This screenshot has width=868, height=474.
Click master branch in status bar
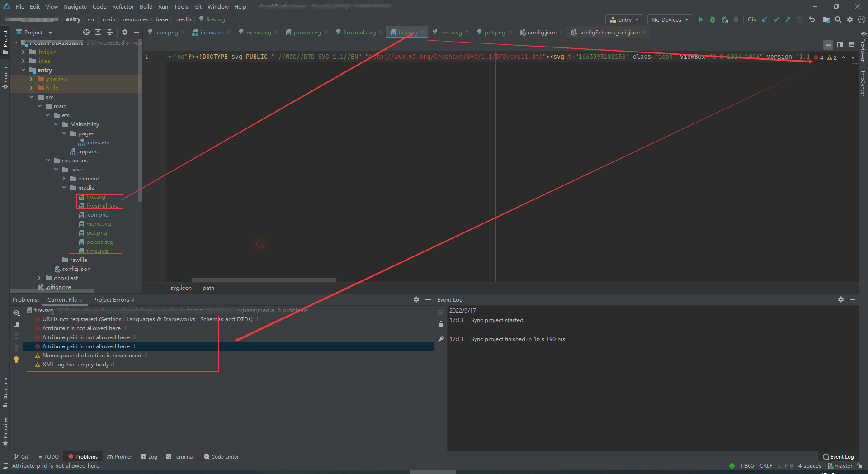click(840, 465)
